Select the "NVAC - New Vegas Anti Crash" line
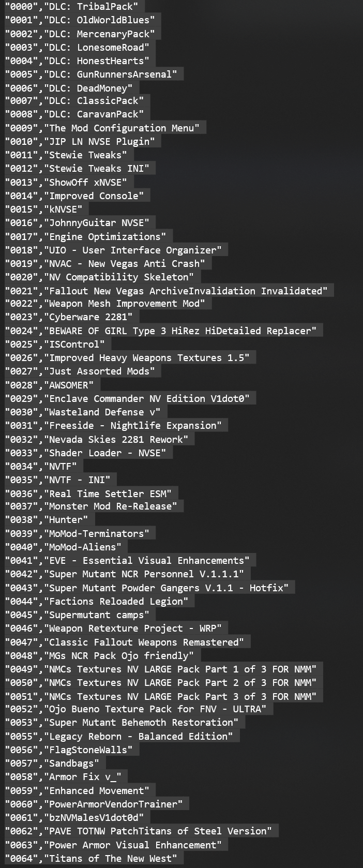363x868 pixels. point(105,264)
